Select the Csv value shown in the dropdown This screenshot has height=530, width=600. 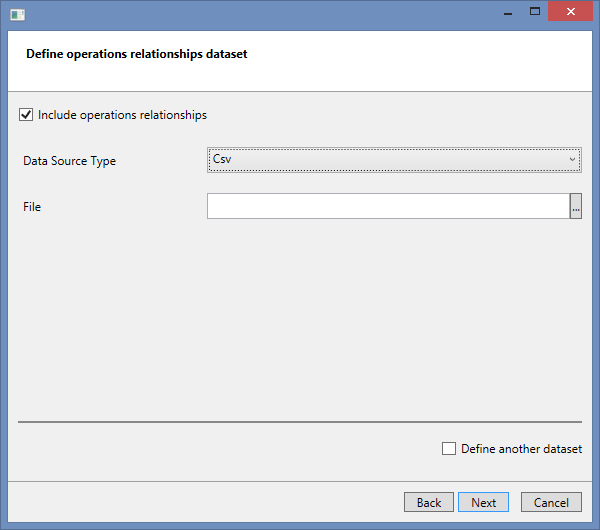[223, 159]
